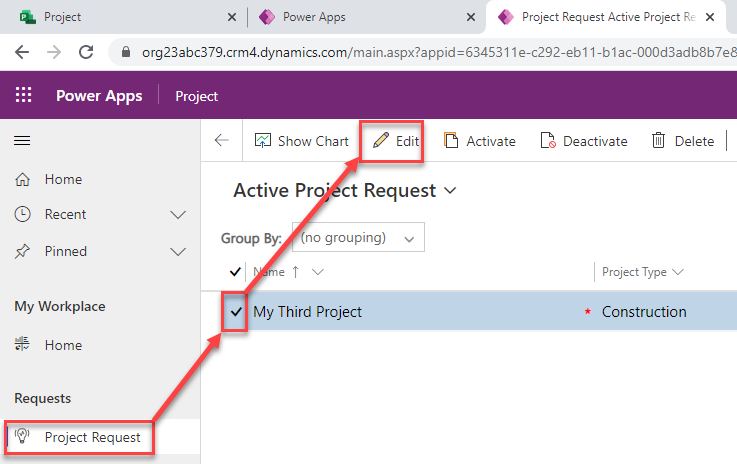
Task: Click the Home icon in sidebar
Action: [22, 179]
